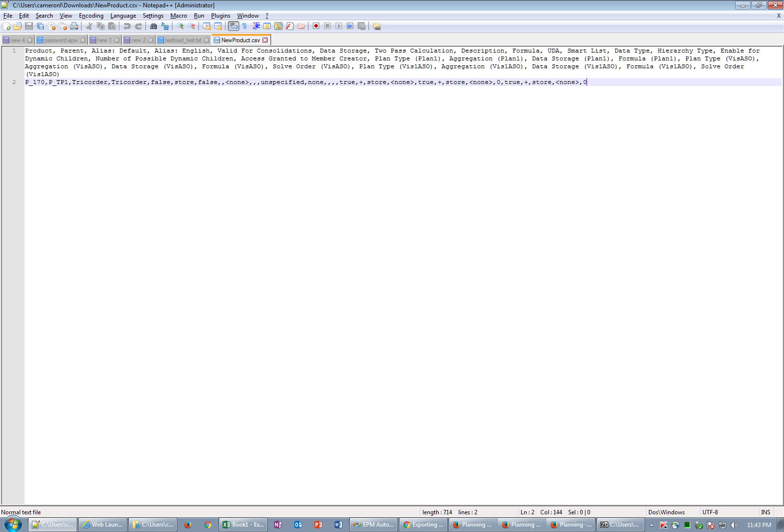Viewport: 784px width, 532px height.
Task: Open the View menu
Action: [x=66, y=16]
